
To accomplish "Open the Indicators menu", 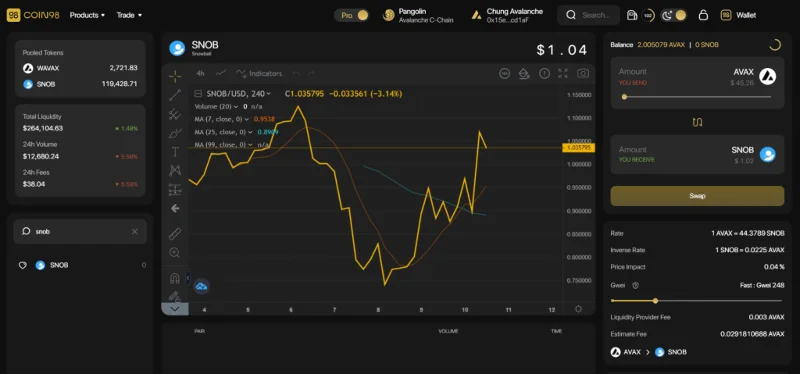I will click(x=259, y=73).
